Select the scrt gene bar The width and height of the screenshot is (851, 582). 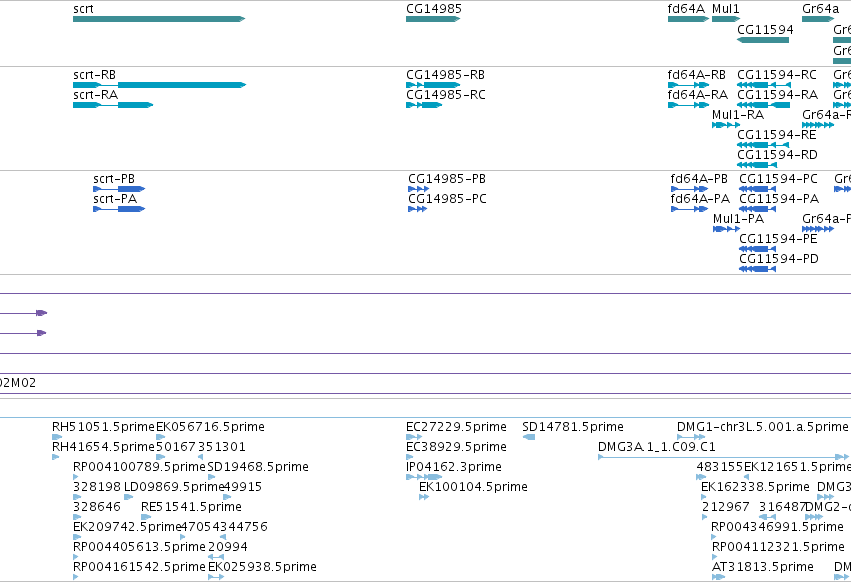pos(159,19)
